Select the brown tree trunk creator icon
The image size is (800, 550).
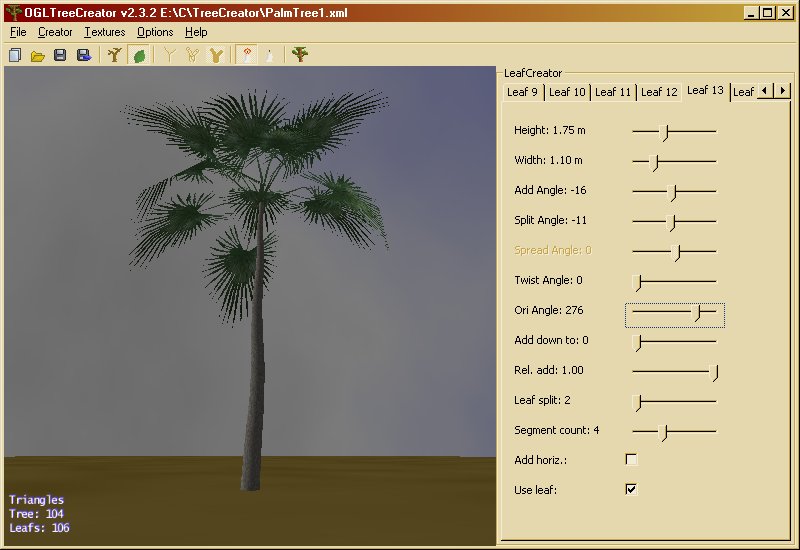click(115, 55)
